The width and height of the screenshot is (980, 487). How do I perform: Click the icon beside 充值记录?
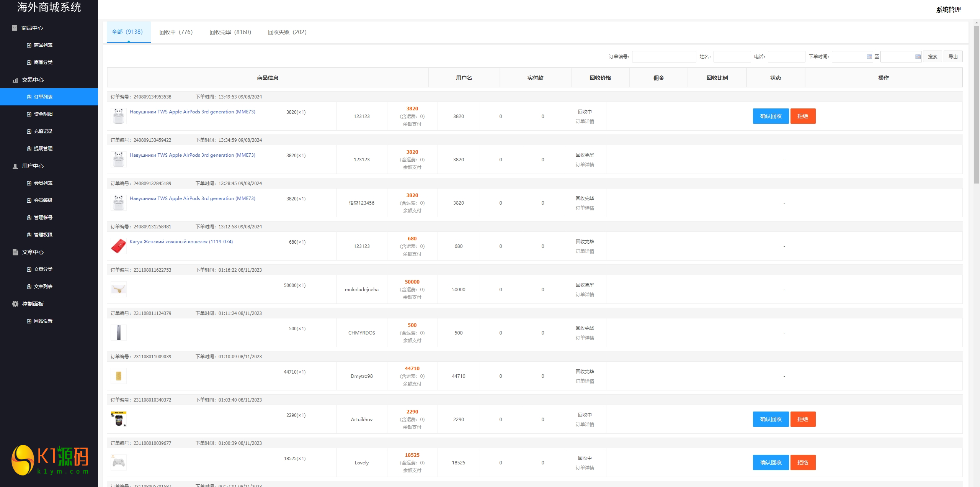pos(29,131)
